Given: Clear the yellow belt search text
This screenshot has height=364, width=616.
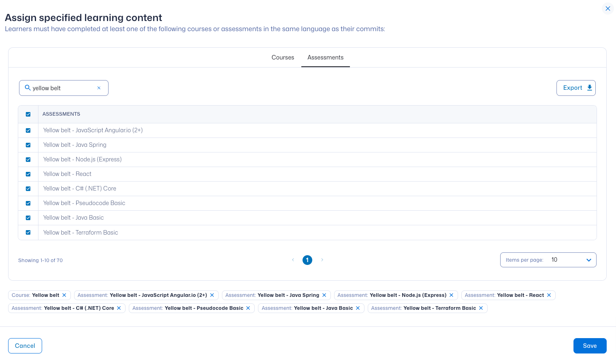Looking at the screenshot, I should click(99, 88).
